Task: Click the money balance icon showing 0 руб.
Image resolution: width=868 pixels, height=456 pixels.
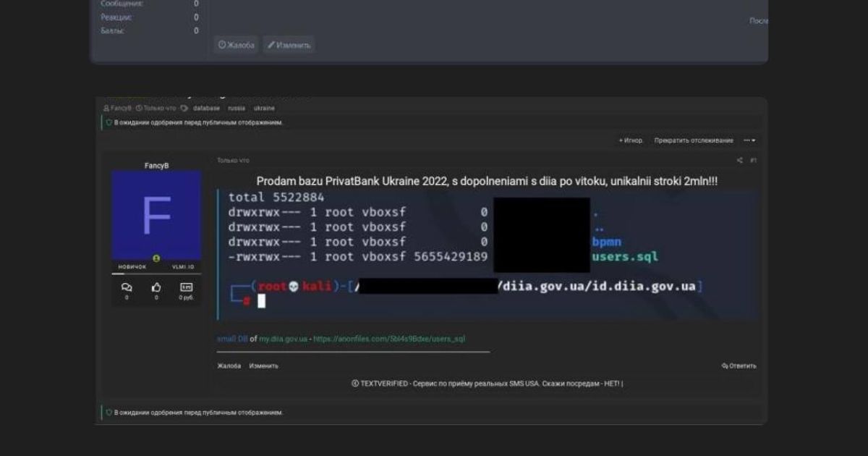Action: (x=186, y=287)
